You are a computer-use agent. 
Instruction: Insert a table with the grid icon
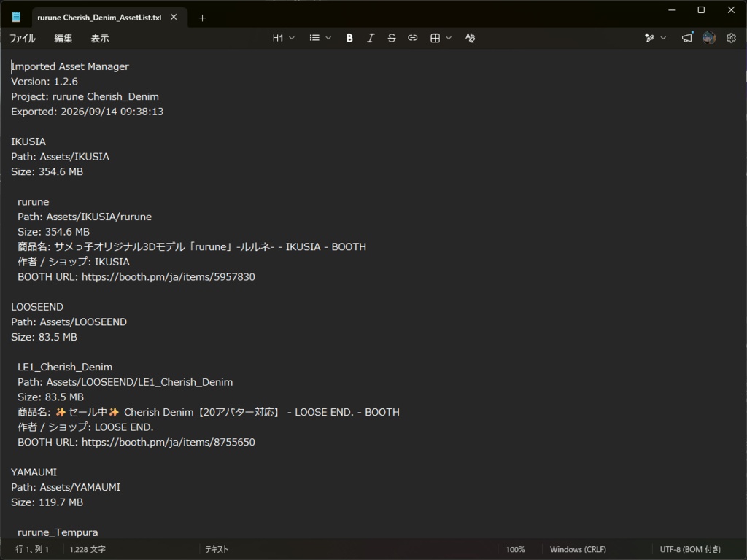click(x=435, y=38)
